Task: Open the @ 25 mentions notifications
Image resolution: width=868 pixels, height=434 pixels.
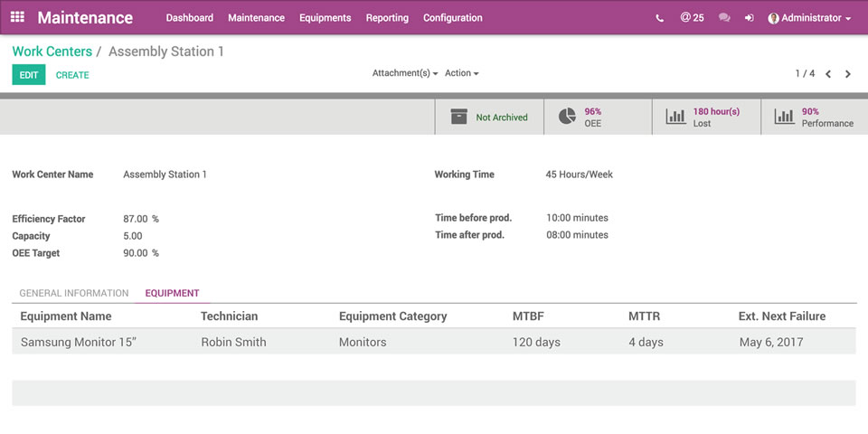Action: pyautogui.click(x=692, y=18)
